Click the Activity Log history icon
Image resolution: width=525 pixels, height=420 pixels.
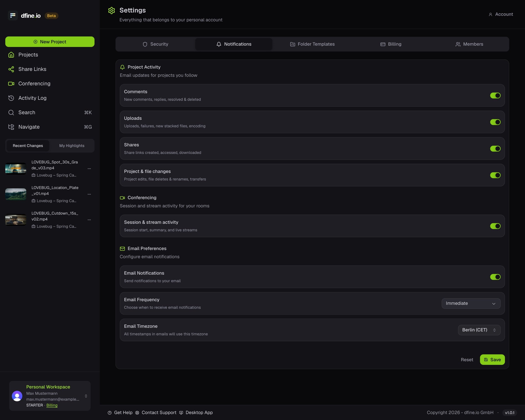click(11, 98)
